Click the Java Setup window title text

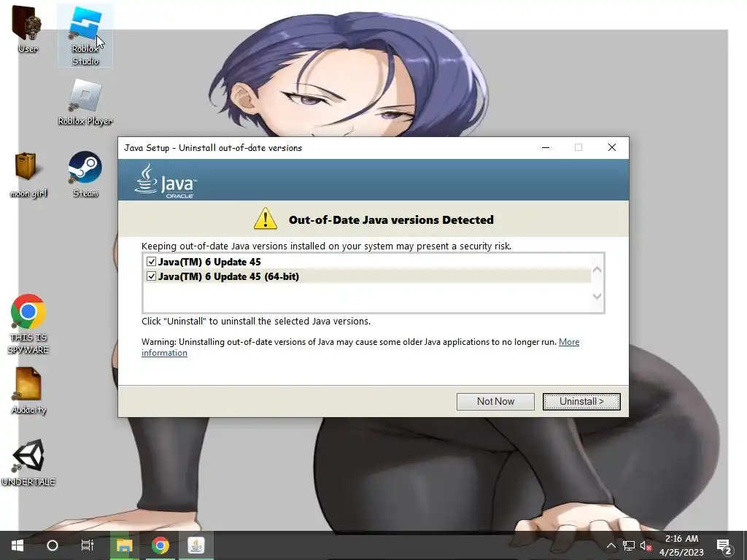click(x=213, y=147)
